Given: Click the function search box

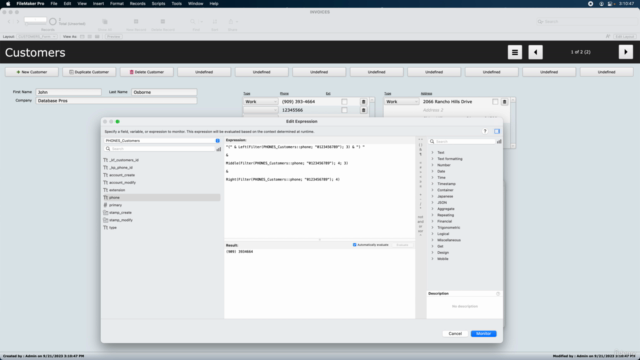Looking at the screenshot, I should click(462, 141).
